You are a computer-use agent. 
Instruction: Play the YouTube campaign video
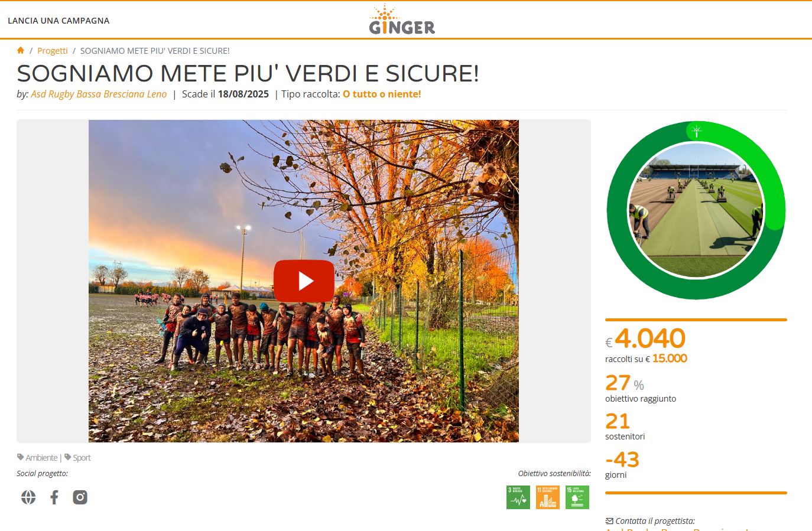point(304,281)
